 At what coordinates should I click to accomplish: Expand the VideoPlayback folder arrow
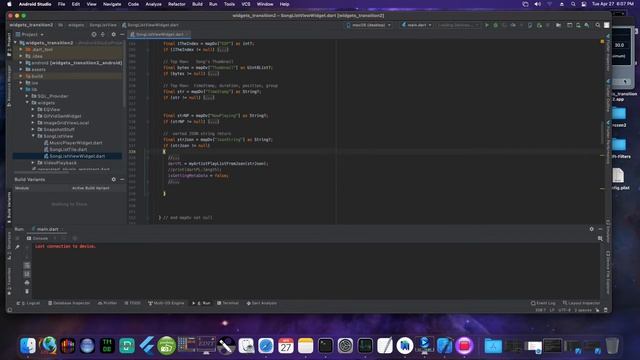[33, 163]
